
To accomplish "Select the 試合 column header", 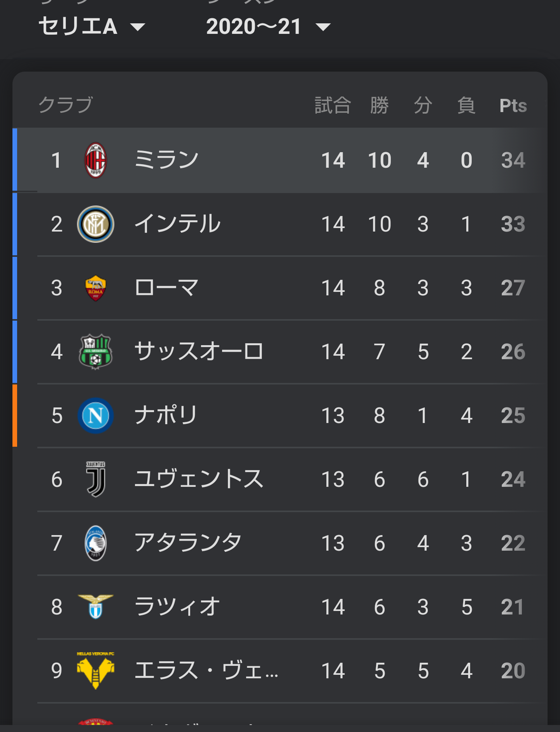I will [x=333, y=105].
